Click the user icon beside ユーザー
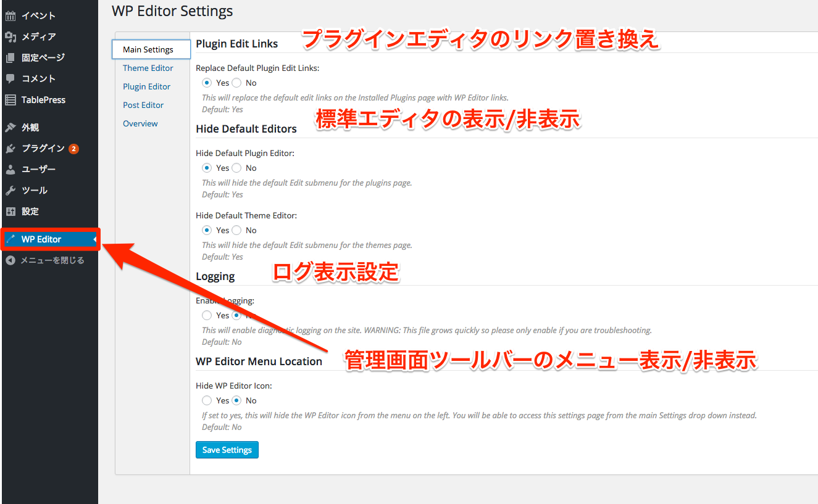Viewport: 818px width, 504px height. point(10,170)
